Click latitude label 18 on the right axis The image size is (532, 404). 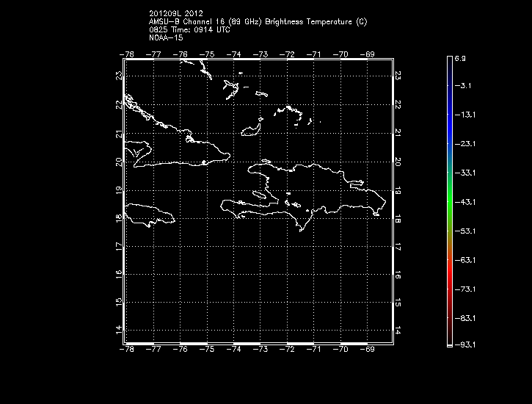pyautogui.click(x=398, y=219)
